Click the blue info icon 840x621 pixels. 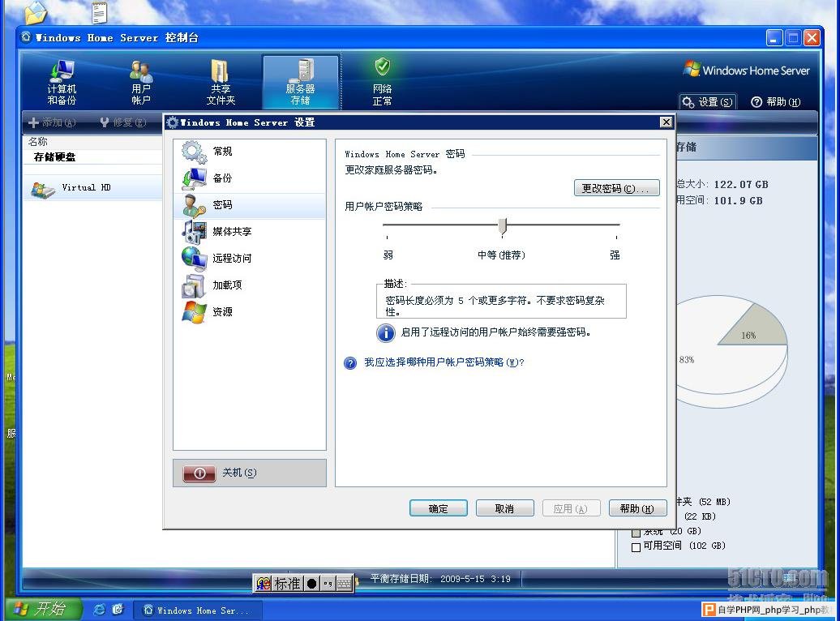[386, 332]
